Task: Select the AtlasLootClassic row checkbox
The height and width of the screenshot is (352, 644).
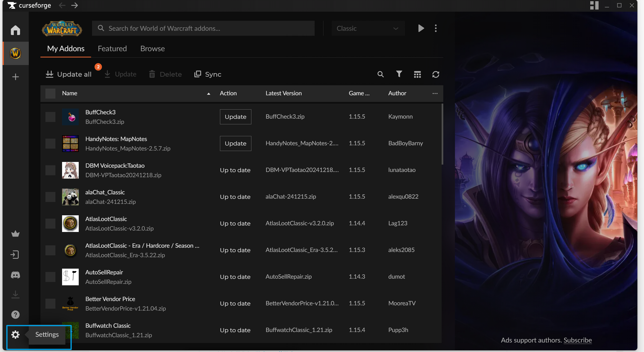Action: point(50,223)
